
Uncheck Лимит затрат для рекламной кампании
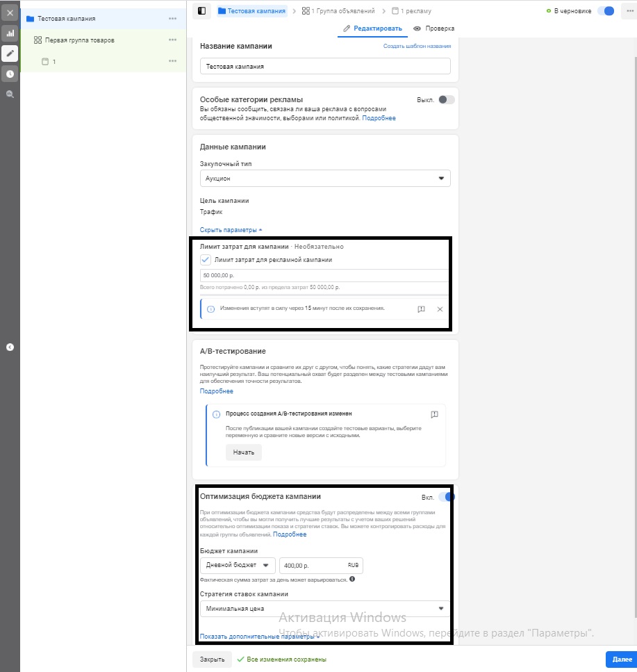click(x=206, y=260)
